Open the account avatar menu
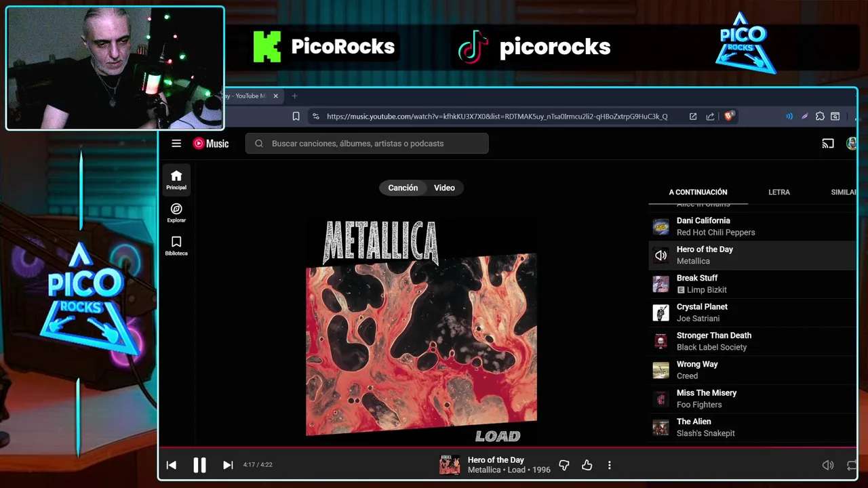 click(x=852, y=143)
